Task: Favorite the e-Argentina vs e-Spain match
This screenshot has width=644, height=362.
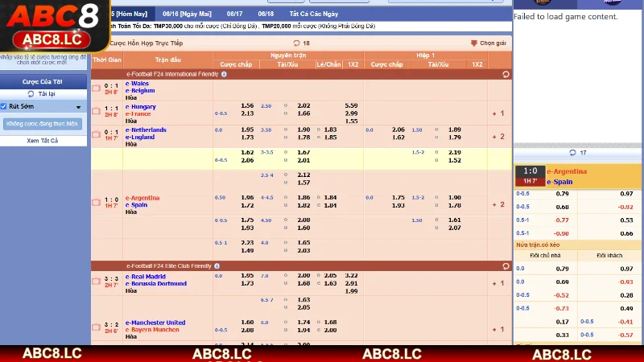Action: [96, 202]
